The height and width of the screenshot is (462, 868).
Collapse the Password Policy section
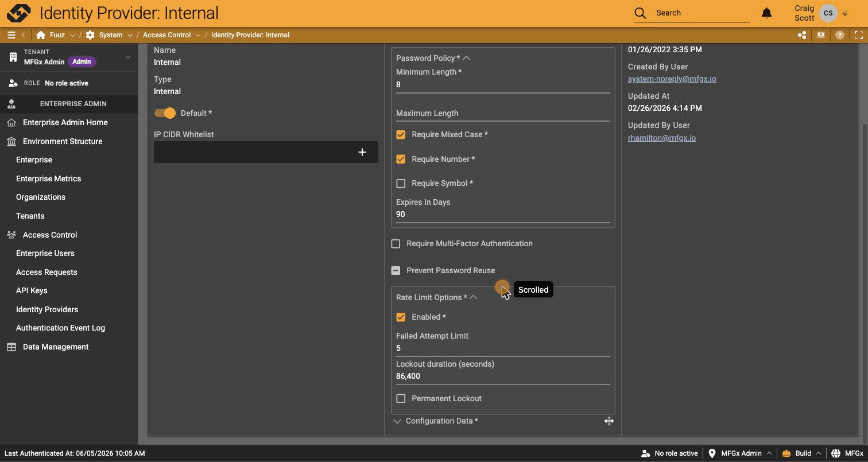(467, 58)
